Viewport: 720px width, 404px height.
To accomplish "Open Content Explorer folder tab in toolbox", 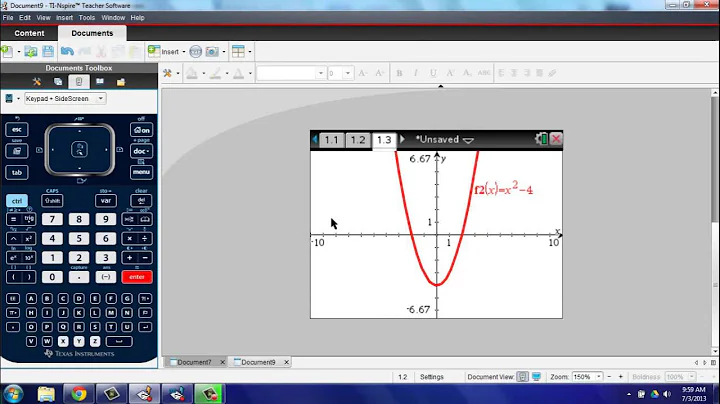I will tap(121, 82).
